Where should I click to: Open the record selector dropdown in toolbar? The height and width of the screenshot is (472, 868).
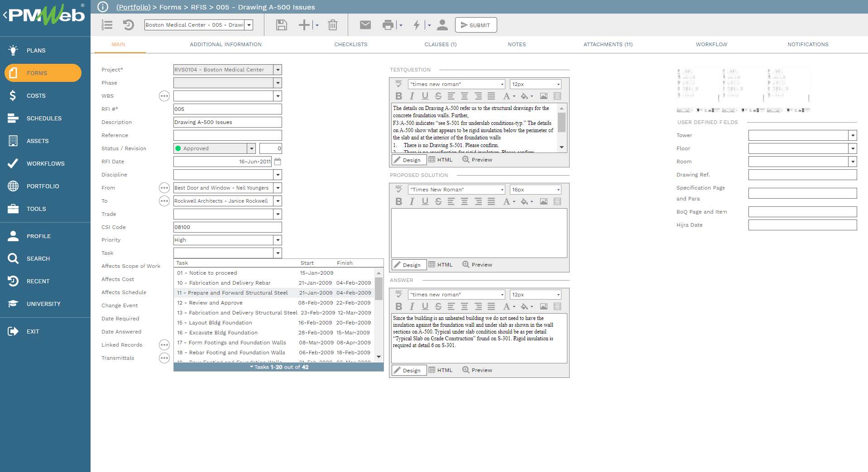pyautogui.click(x=249, y=25)
